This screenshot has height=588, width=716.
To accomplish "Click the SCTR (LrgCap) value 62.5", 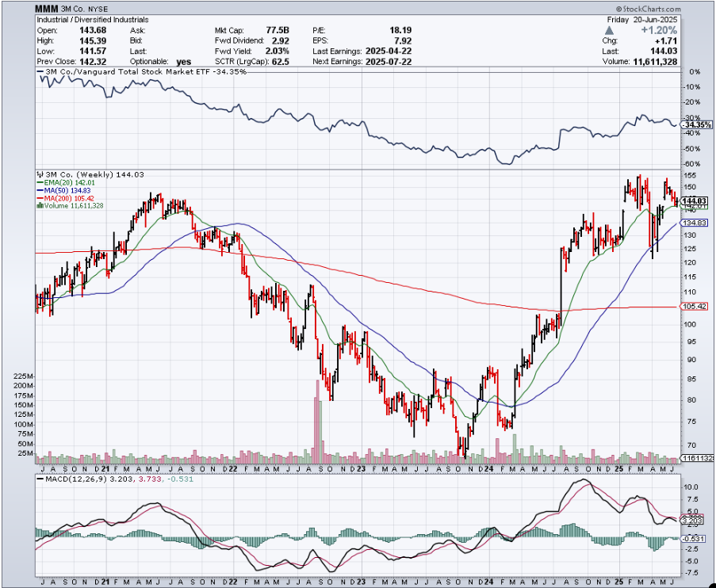I will point(281,62).
